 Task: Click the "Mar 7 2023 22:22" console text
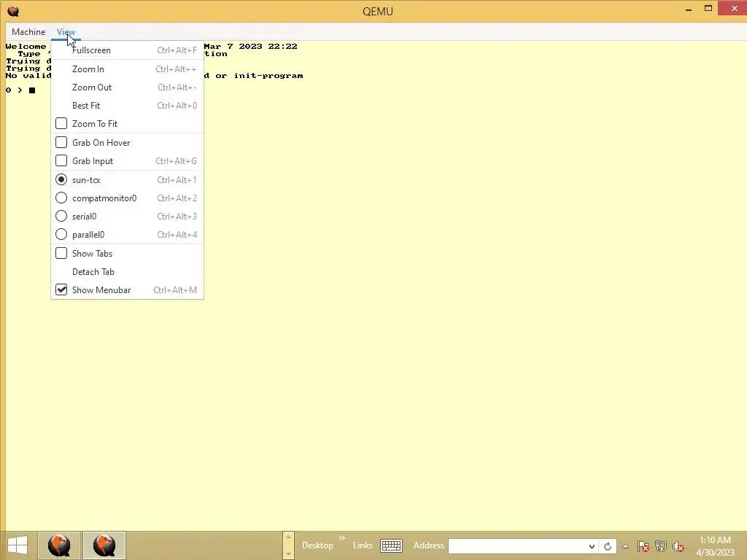(251, 46)
